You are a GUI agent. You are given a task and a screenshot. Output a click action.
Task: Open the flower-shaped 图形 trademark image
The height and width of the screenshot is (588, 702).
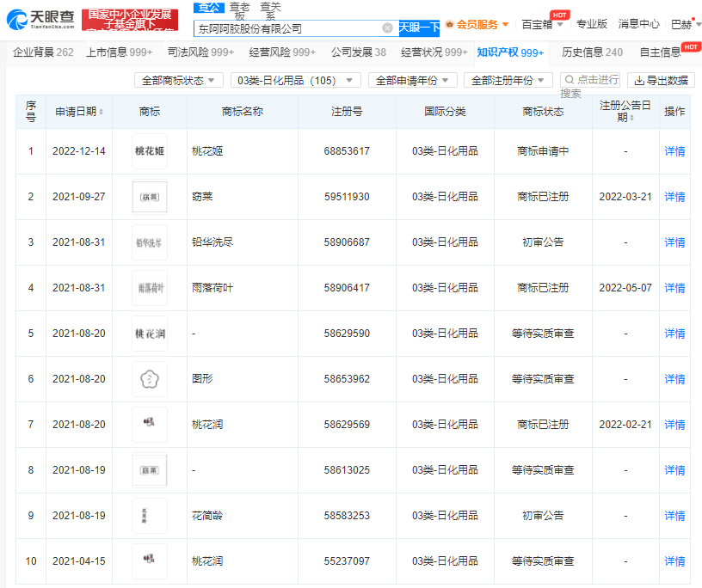(x=150, y=379)
